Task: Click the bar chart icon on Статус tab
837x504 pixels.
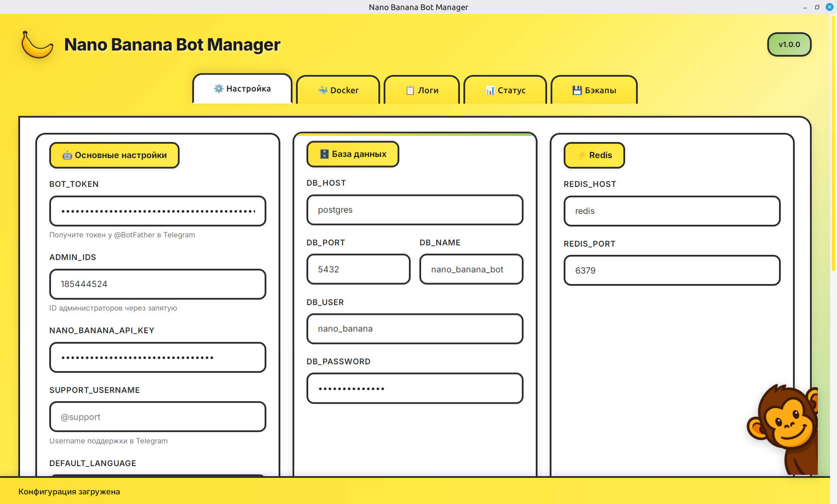Action: [x=490, y=91]
